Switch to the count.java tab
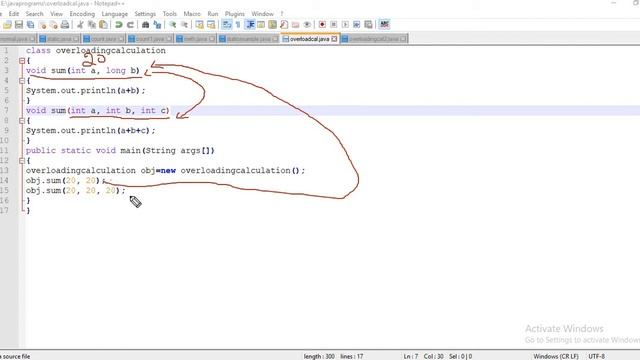640x360 pixels. (x=103, y=39)
